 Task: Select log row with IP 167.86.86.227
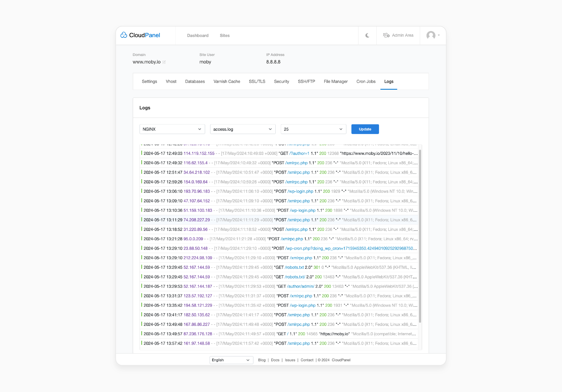[279, 324]
